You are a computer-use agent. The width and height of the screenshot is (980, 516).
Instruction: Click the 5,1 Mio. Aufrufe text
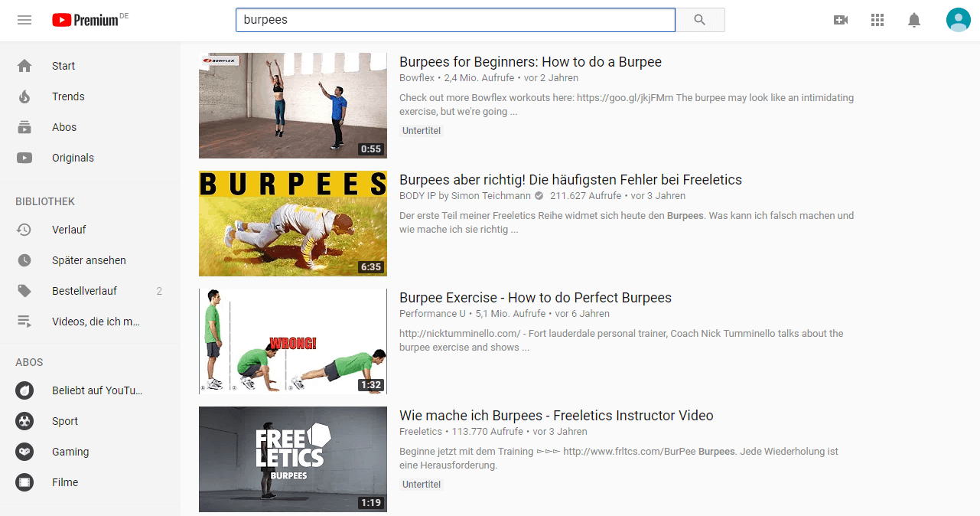pyautogui.click(x=510, y=314)
